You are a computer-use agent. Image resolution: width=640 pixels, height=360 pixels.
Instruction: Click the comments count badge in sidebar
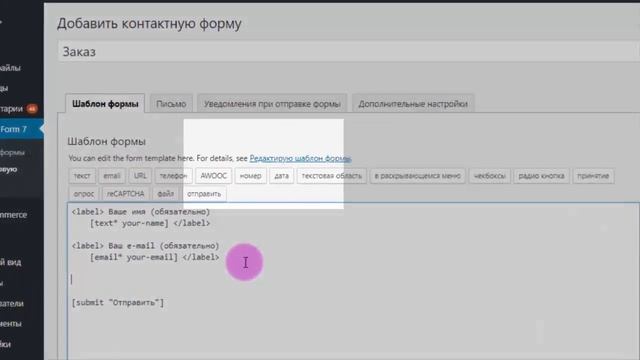pos(32,109)
